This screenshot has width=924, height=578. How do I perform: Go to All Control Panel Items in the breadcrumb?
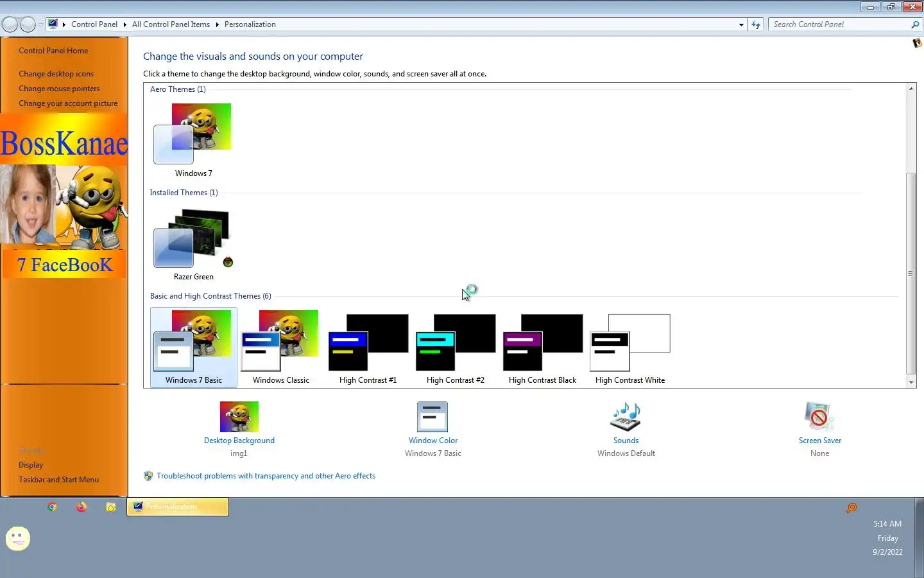click(171, 24)
